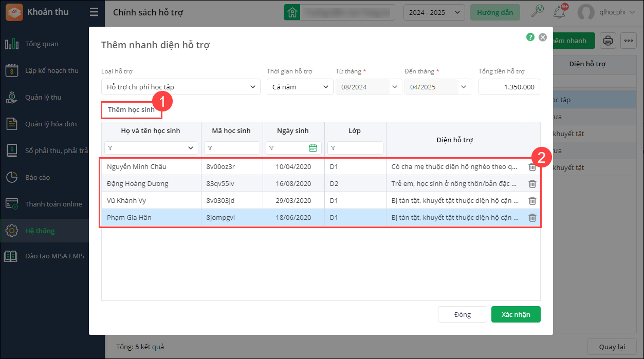Click the Mã học sinh filter input
This screenshot has width=644, height=359.
[232, 148]
